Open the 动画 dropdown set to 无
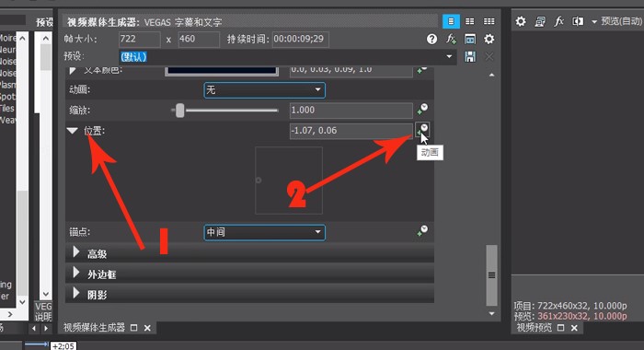This screenshot has height=350, width=644. [x=265, y=90]
